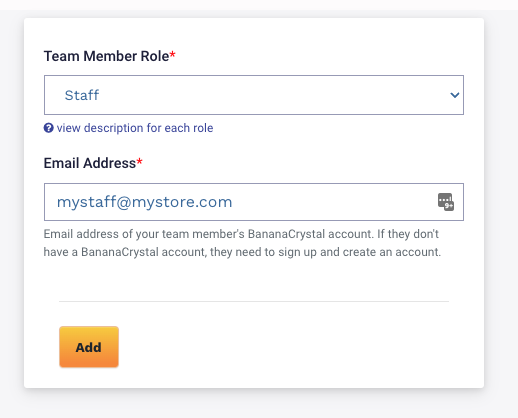518x418 pixels.
Task: Click the mystaff@mystore.com placeholder text
Action: click(144, 202)
